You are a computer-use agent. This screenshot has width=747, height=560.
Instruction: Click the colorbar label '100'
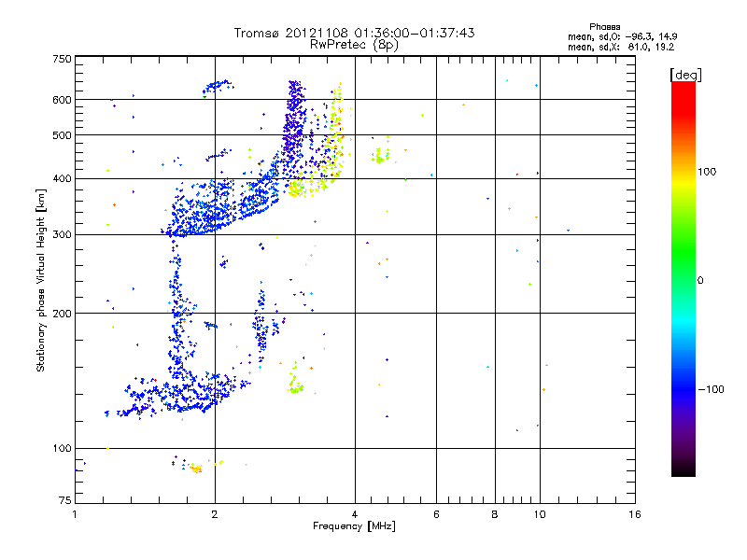pyautogui.click(x=707, y=172)
